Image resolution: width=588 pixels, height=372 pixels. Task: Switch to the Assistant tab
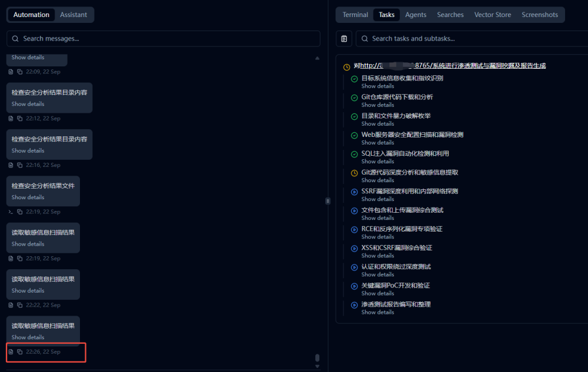pos(73,15)
